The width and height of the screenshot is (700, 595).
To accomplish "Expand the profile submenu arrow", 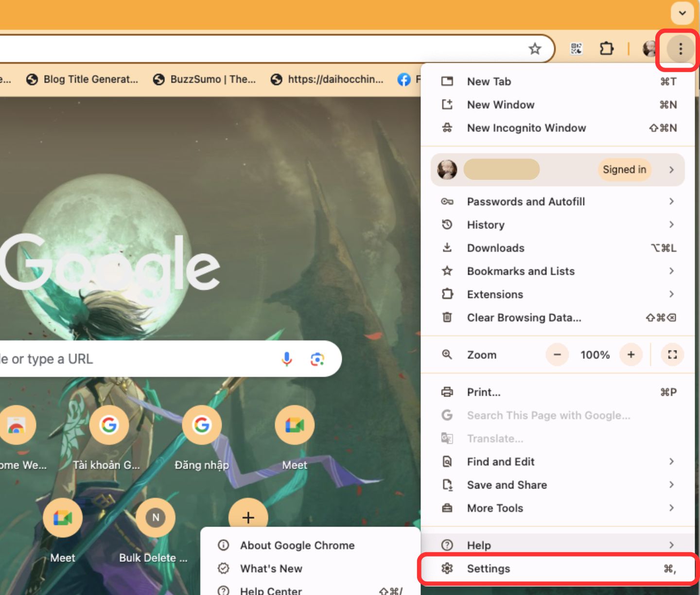I will (x=671, y=170).
